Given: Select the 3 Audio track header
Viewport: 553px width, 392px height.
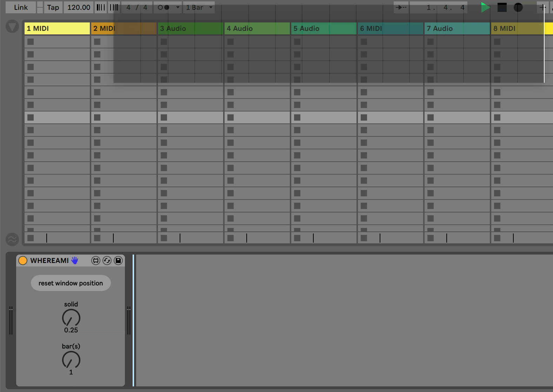Looking at the screenshot, I should [191, 28].
